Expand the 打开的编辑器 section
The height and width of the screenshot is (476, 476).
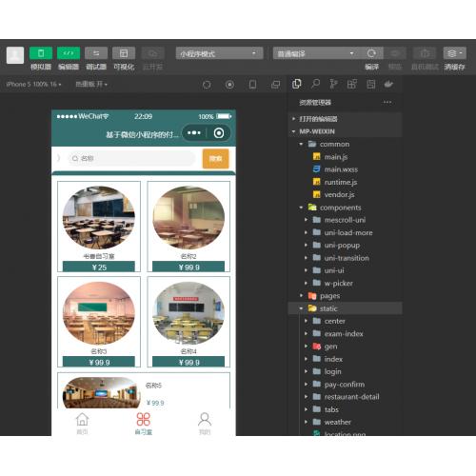346,119
